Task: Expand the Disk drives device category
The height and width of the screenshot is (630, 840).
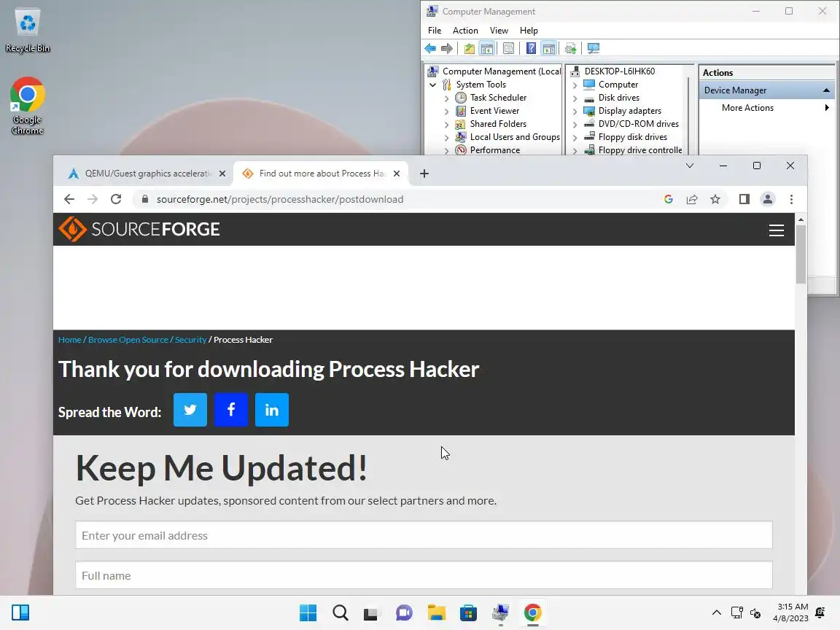Action: tap(575, 98)
